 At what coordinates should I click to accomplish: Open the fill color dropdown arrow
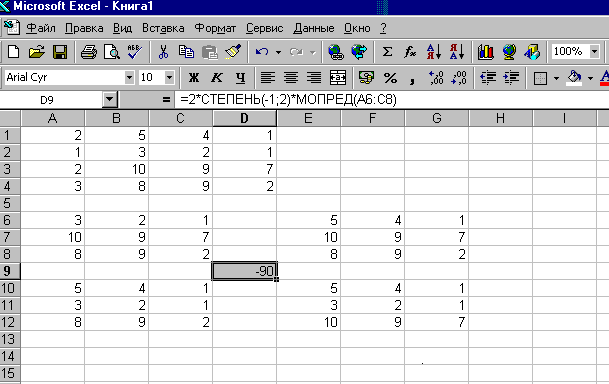pyautogui.click(x=590, y=78)
